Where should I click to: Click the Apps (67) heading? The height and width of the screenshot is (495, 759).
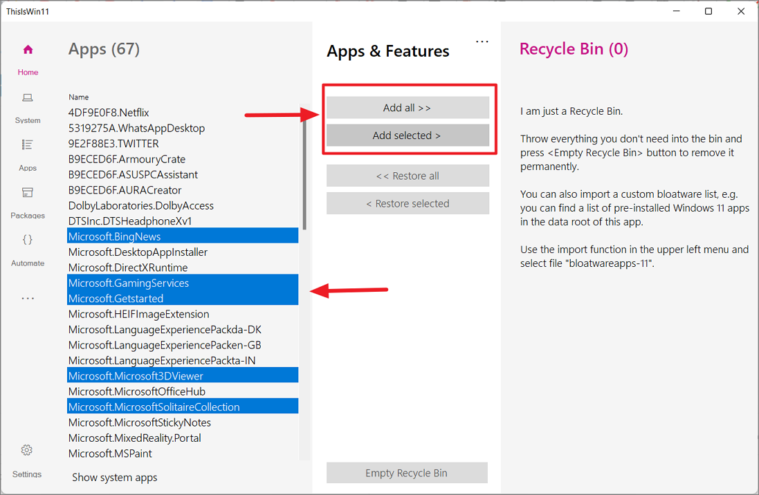coord(104,49)
